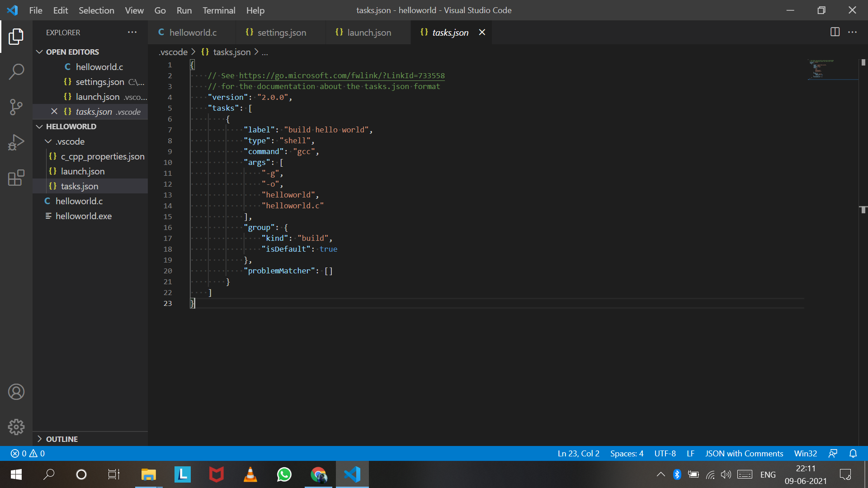Open the Manage settings gear
This screenshot has width=868, height=488.
16,427
